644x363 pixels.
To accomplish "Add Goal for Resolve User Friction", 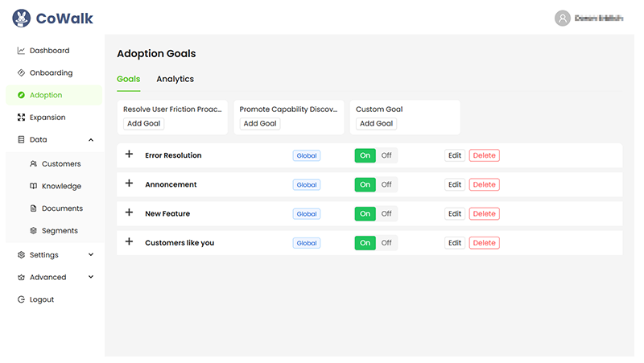I will coord(144,124).
